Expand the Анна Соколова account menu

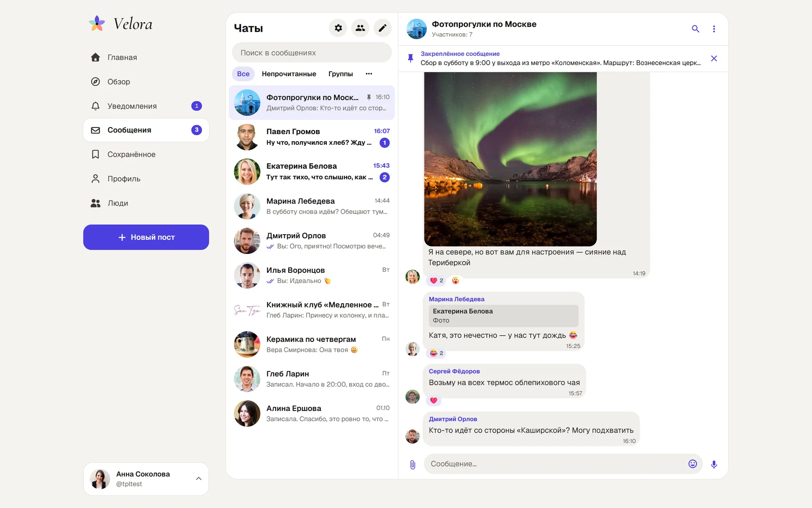198,479
